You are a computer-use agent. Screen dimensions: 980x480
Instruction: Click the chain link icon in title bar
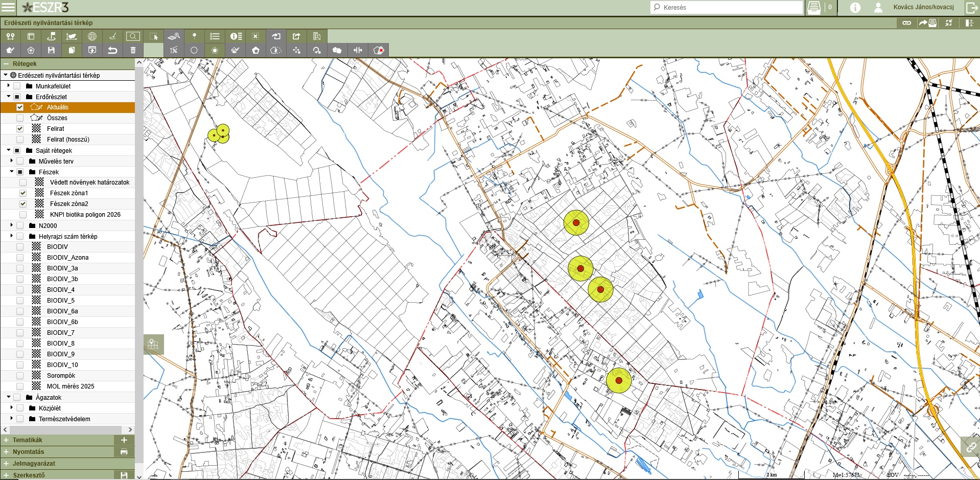[906, 23]
